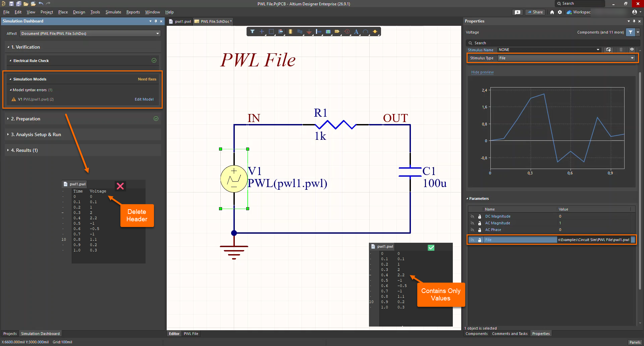This screenshot has height=346, width=644.
Task: Toggle stimulus visibility eye icon
Action: (x=632, y=50)
